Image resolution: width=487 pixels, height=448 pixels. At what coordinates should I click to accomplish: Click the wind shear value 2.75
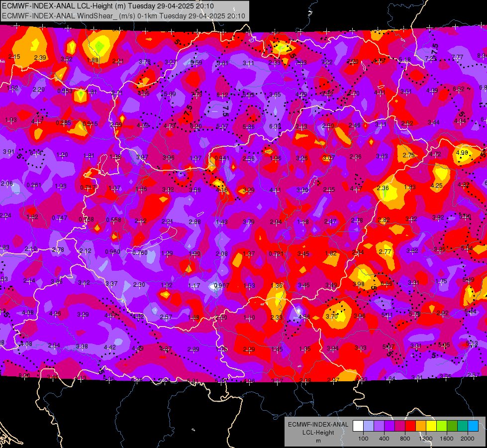pyautogui.click(x=409, y=155)
